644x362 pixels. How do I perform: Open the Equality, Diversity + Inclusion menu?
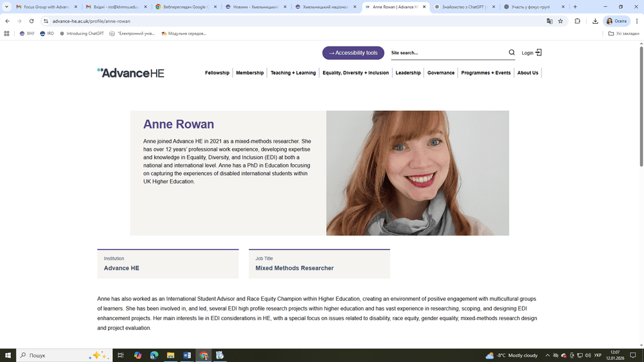pyautogui.click(x=356, y=73)
